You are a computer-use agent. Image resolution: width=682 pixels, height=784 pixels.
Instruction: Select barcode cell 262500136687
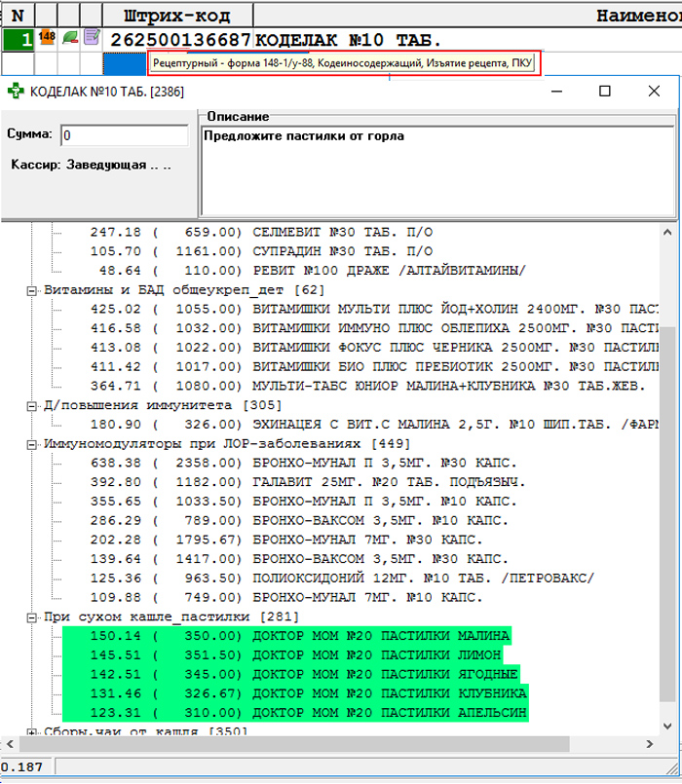click(178, 40)
